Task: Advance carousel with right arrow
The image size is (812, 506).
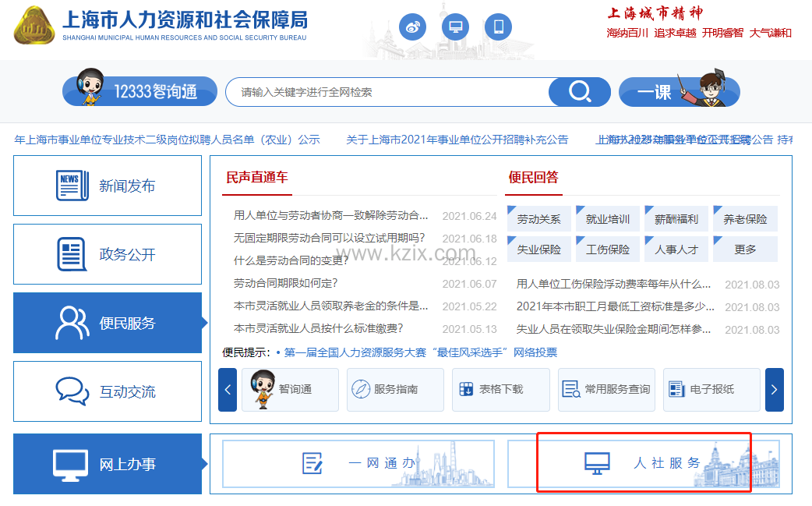Action: pos(774,389)
